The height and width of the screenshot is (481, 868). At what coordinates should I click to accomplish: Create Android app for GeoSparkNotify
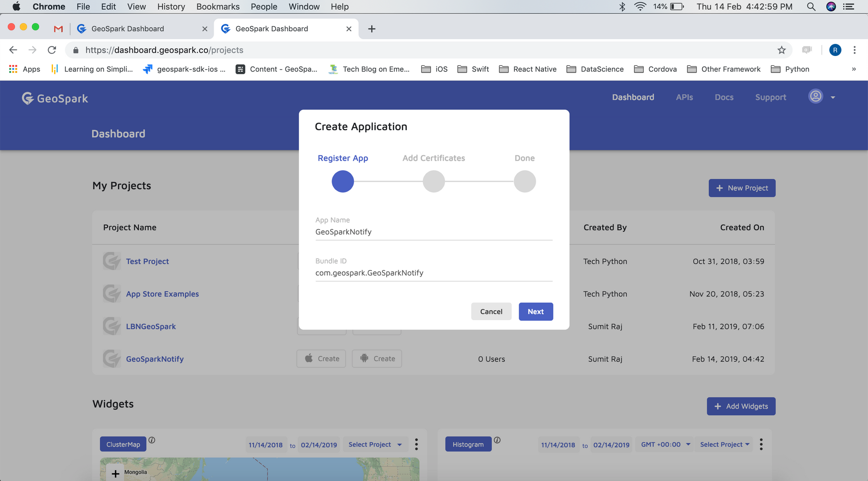click(x=377, y=359)
